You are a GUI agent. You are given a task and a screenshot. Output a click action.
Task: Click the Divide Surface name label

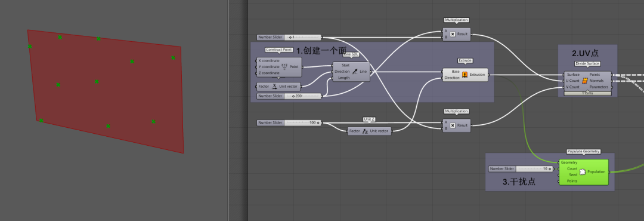click(x=587, y=64)
